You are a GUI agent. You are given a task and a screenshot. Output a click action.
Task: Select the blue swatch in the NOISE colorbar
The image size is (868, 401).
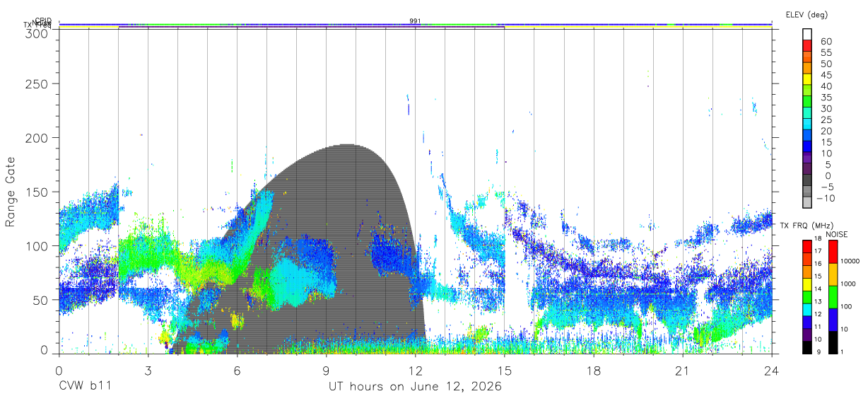pos(832,319)
